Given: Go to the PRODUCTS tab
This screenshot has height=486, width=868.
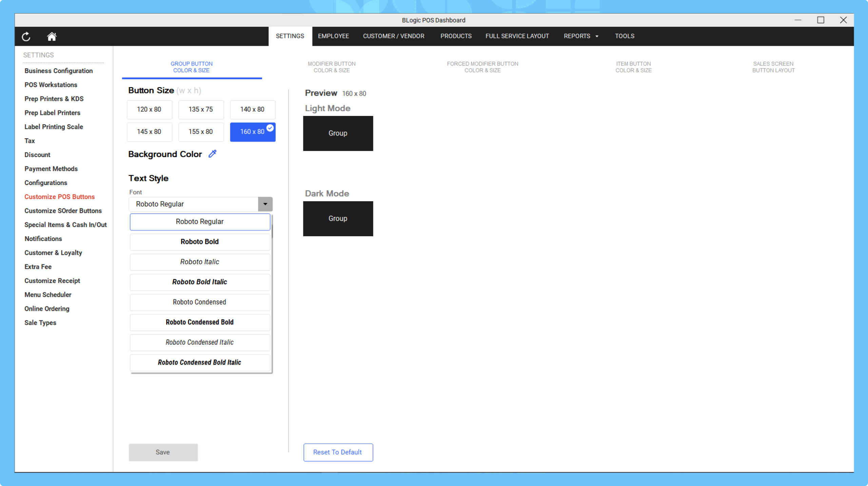Looking at the screenshot, I should [456, 36].
